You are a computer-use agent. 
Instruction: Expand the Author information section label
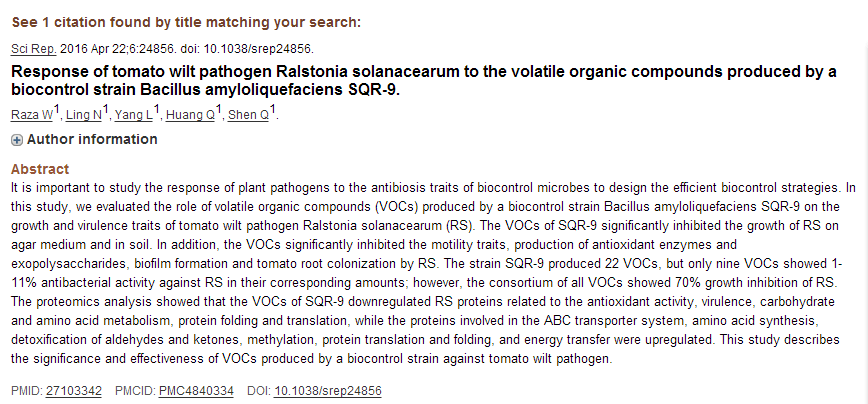coord(91,140)
